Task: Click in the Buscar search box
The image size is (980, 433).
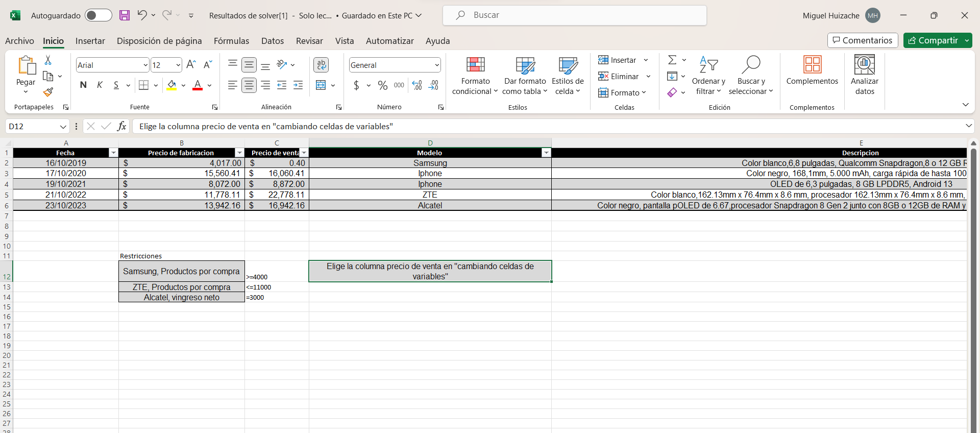Action: tap(575, 15)
